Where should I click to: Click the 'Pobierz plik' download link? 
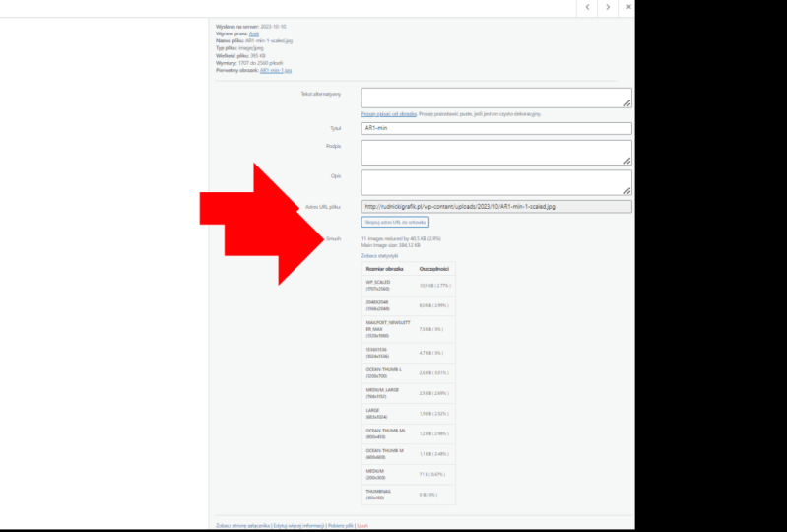pyautogui.click(x=341, y=525)
